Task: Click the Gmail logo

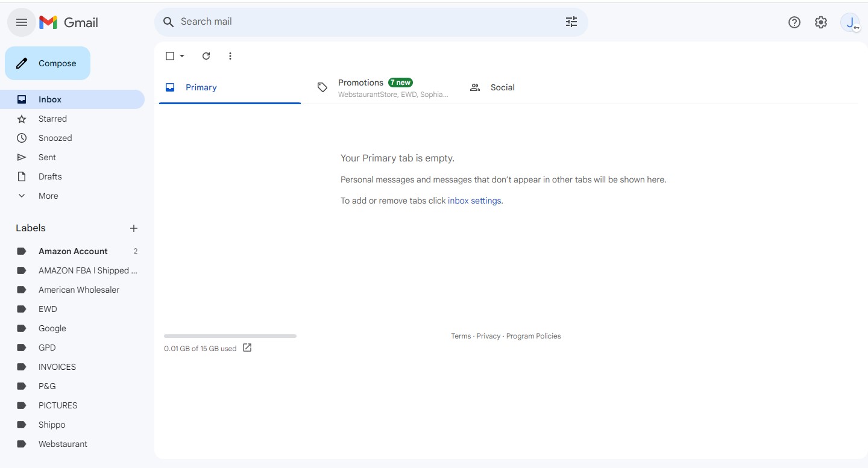Action: pyautogui.click(x=69, y=22)
